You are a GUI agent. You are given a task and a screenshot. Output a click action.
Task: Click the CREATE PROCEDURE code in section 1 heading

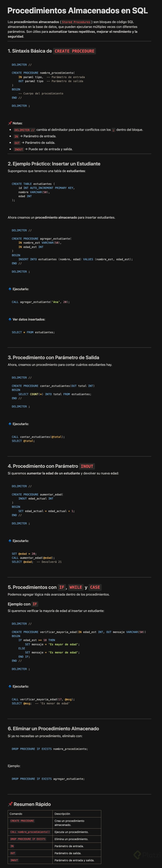(74, 51)
